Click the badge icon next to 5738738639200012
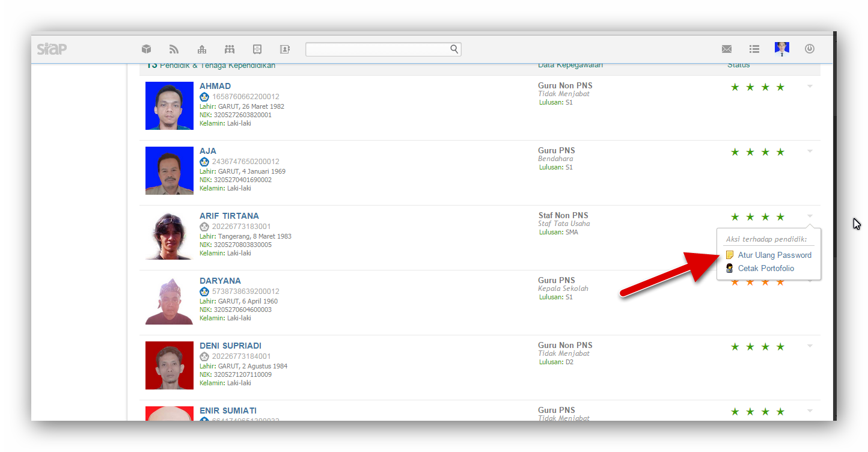The image size is (868, 452). click(204, 292)
